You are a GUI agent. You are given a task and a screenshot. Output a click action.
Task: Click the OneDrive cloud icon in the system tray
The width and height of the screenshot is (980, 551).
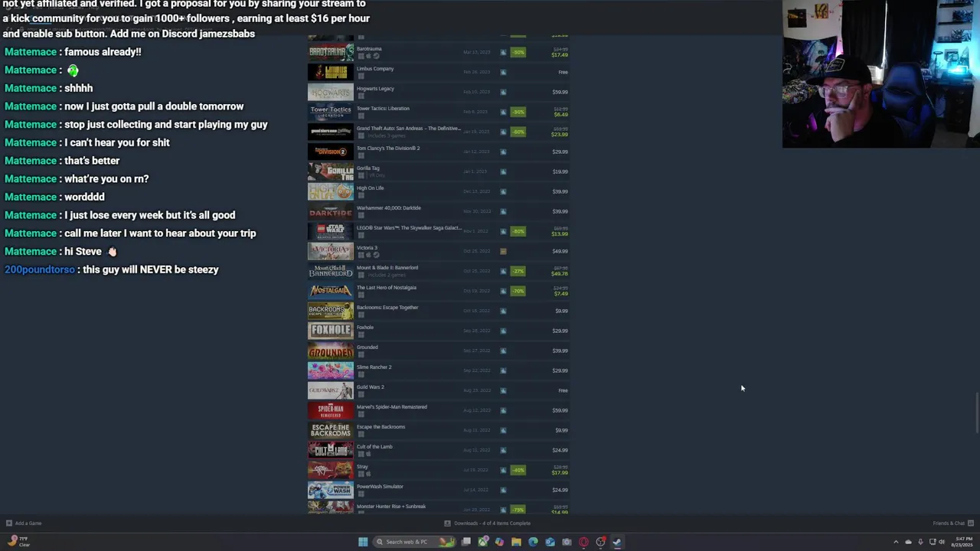click(908, 542)
